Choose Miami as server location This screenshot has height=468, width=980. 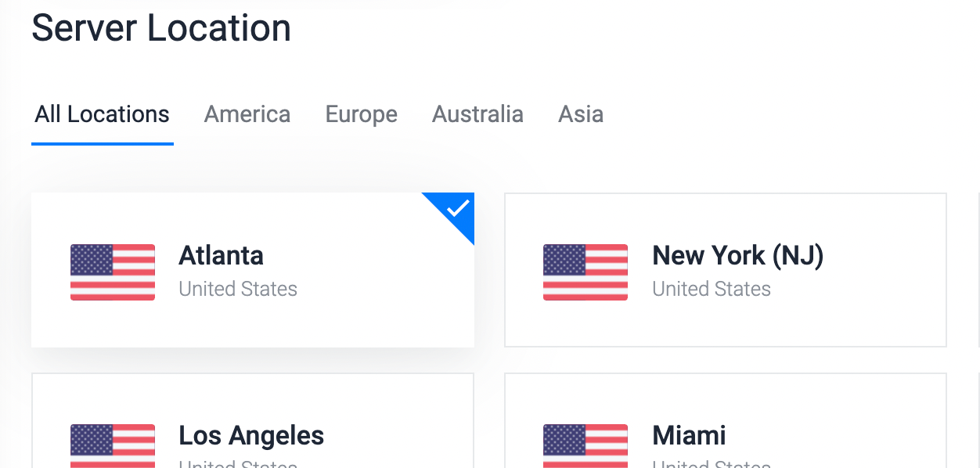tap(689, 435)
